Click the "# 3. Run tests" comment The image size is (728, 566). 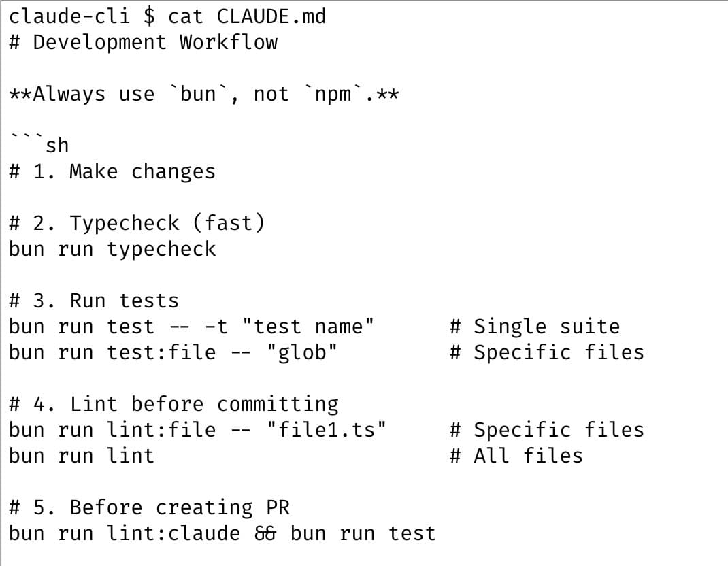click(x=94, y=300)
